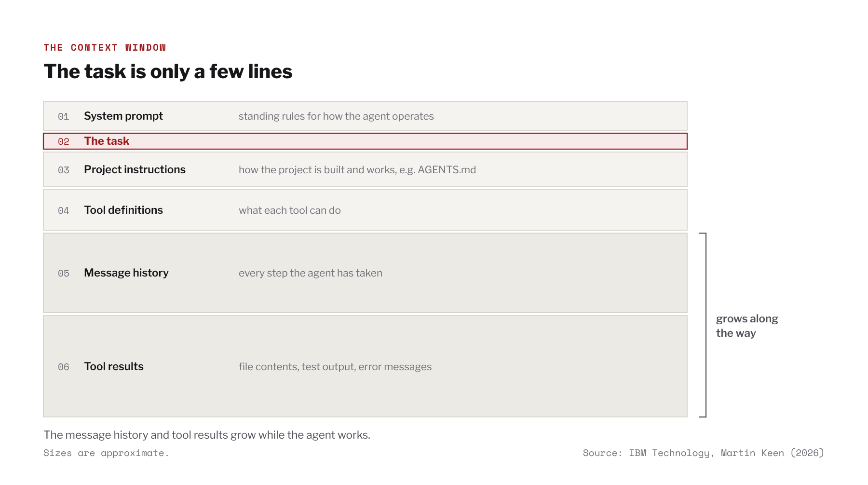Click 'standing rules for how the agent operates'
868x485 pixels.
coord(336,116)
